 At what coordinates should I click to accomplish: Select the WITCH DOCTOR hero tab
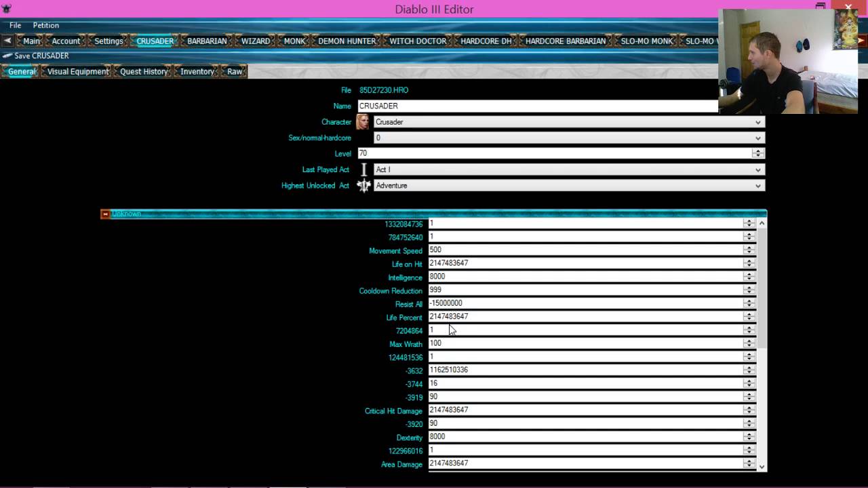(418, 41)
